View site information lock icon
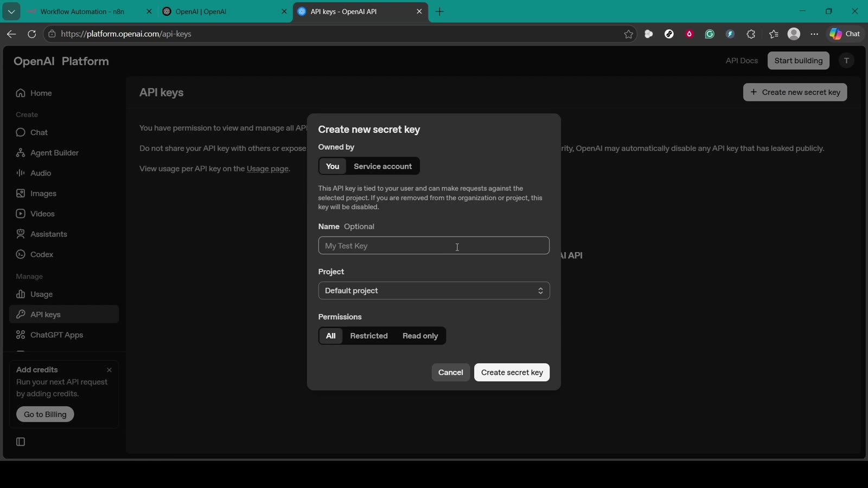This screenshot has width=868, height=488. coord(52,34)
